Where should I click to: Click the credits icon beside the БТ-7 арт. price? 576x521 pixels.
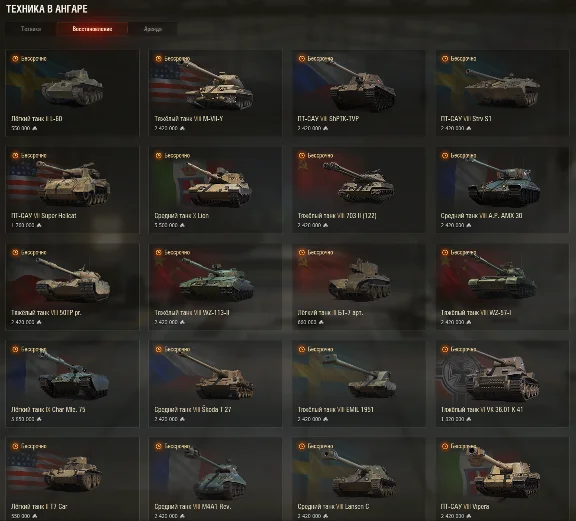pos(321,322)
